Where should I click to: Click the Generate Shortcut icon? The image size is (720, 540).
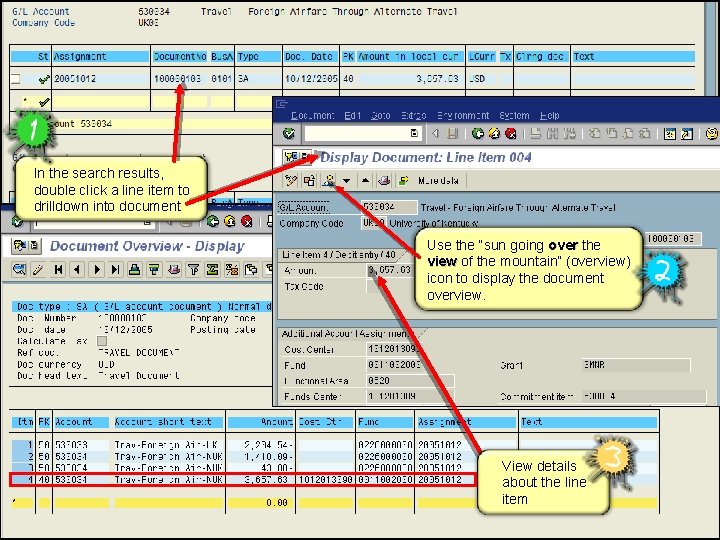pos(687,134)
